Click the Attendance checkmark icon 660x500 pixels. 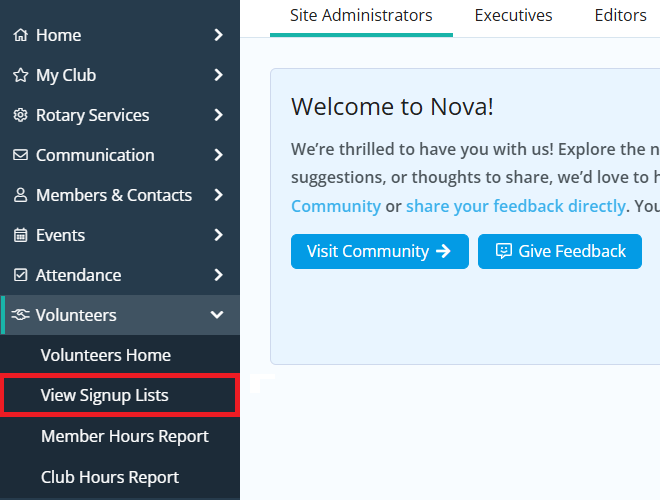[x=20, y=275]
